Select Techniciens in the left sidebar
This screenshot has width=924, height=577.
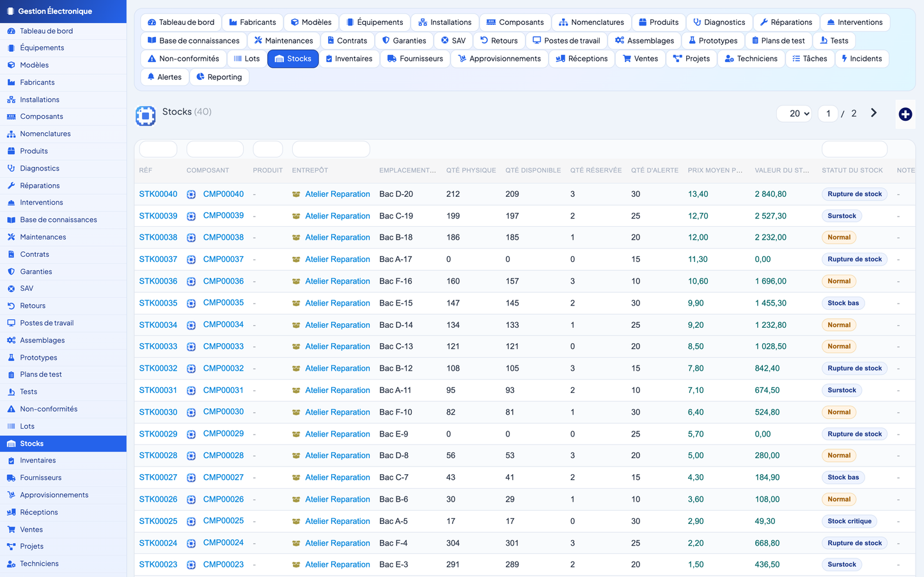pyautogui.click(x=39, y=564)
